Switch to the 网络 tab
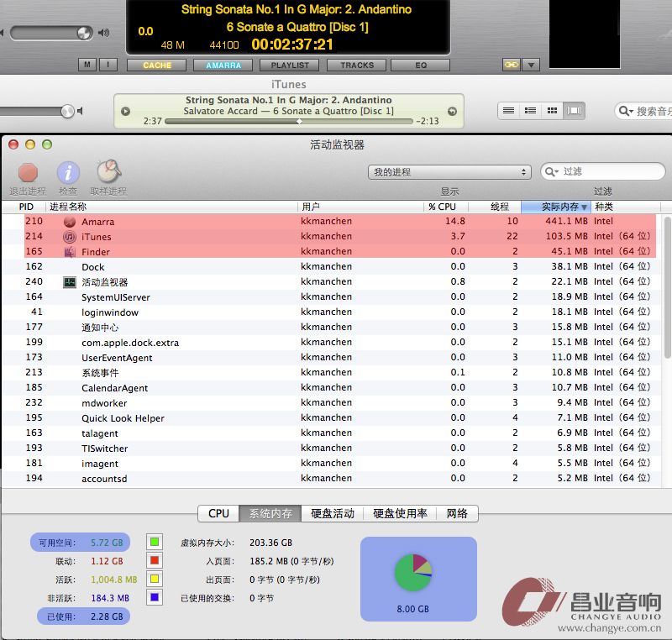 pyautogui.click(x=457, y=513)
